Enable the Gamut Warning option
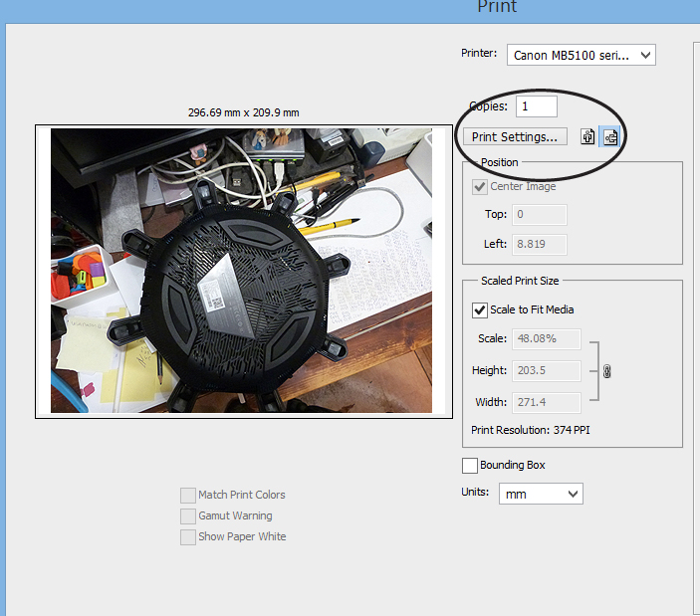The width and height of the screenshot is (700, 616). (188, 515)
